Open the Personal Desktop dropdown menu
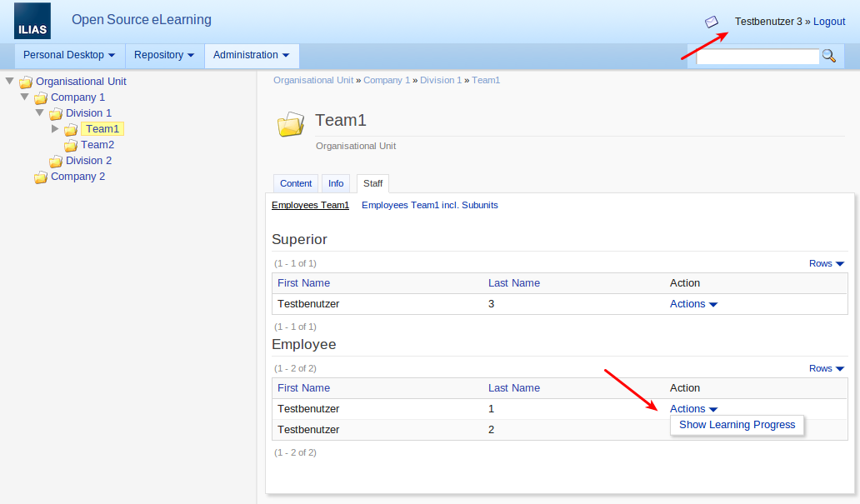The image size is (860, 504). [x=69, y=55]
